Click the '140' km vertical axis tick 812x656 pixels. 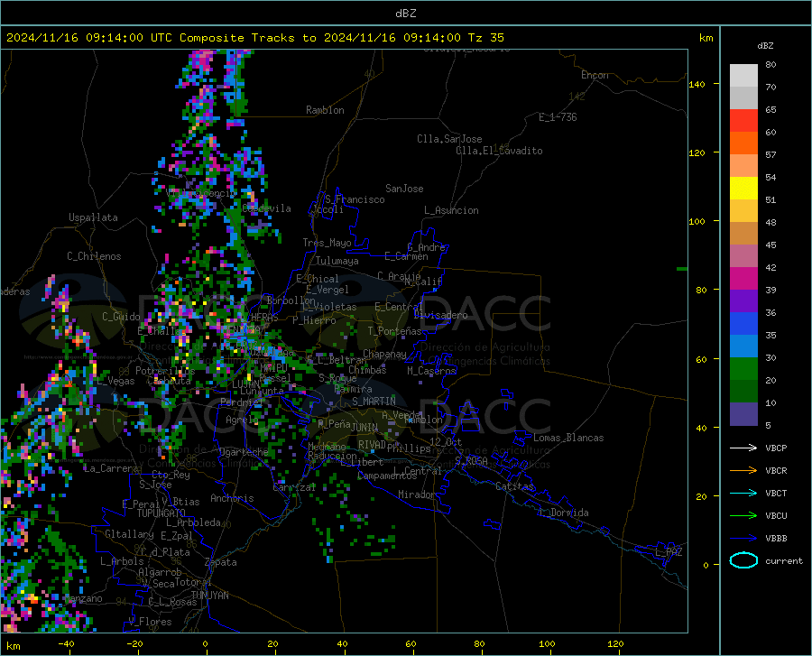coord(697,84)
